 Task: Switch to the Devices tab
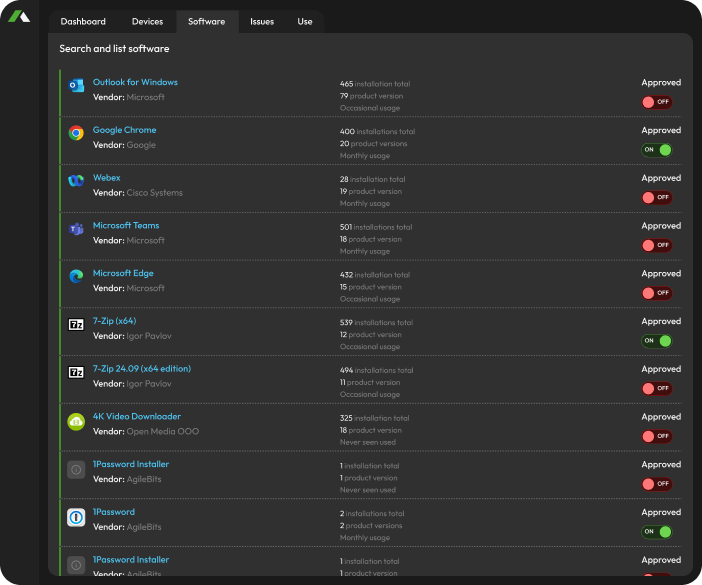[x=147, y=21]
